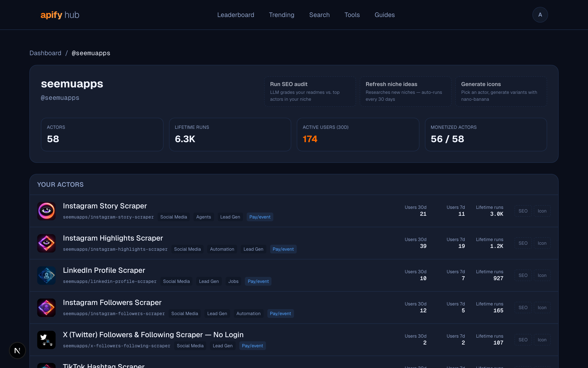588x368 pixels.
Task: Open the Trending nav item
Action: tap(281, 15)
